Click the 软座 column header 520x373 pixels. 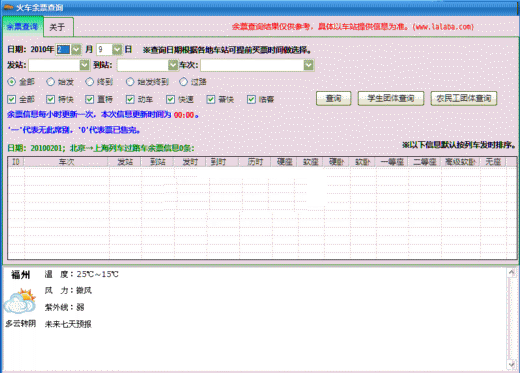310,162
